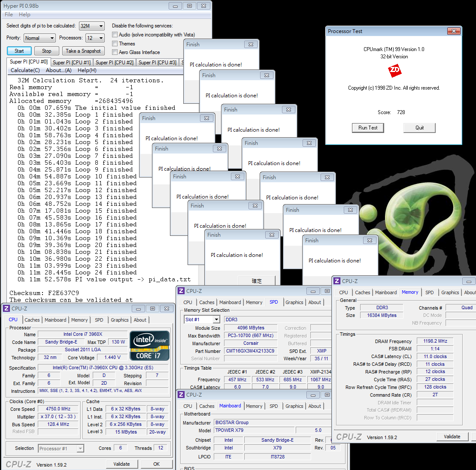Click the Take a Snapshot button
This screenshot has height=470, width=476.
(x=83, y=51)
